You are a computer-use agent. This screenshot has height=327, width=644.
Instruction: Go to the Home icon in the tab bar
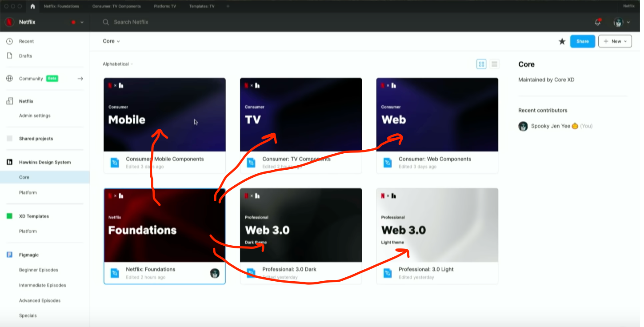(x=32, y=6)
